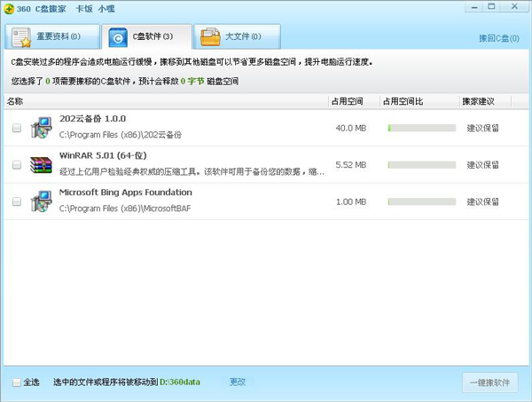Click the 360 green plus logo icon
This screenshot has height=402, width=532.
pos(9,9)
